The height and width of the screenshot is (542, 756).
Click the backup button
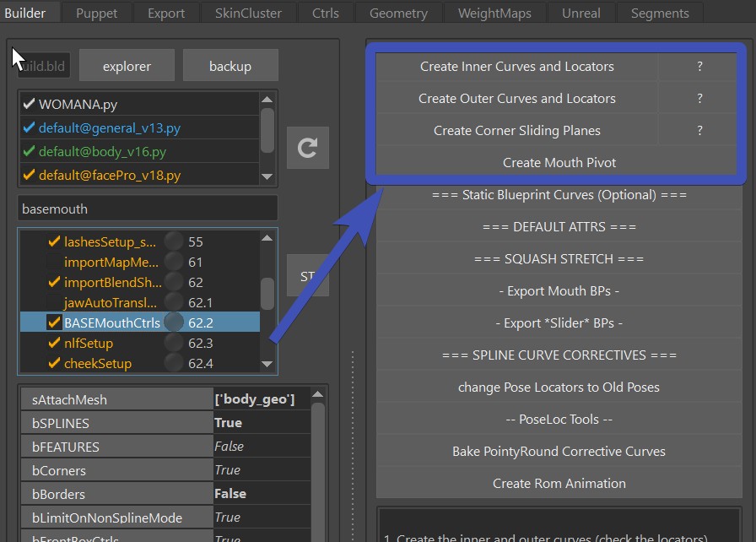click(x=230, y=66)
